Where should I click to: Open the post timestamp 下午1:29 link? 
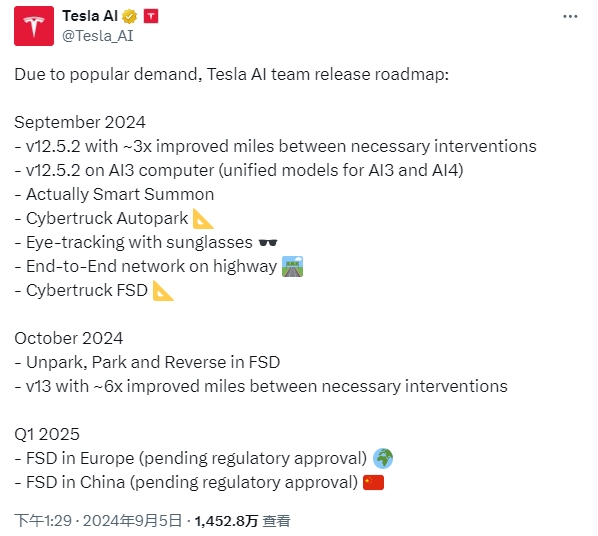point(43,521)
